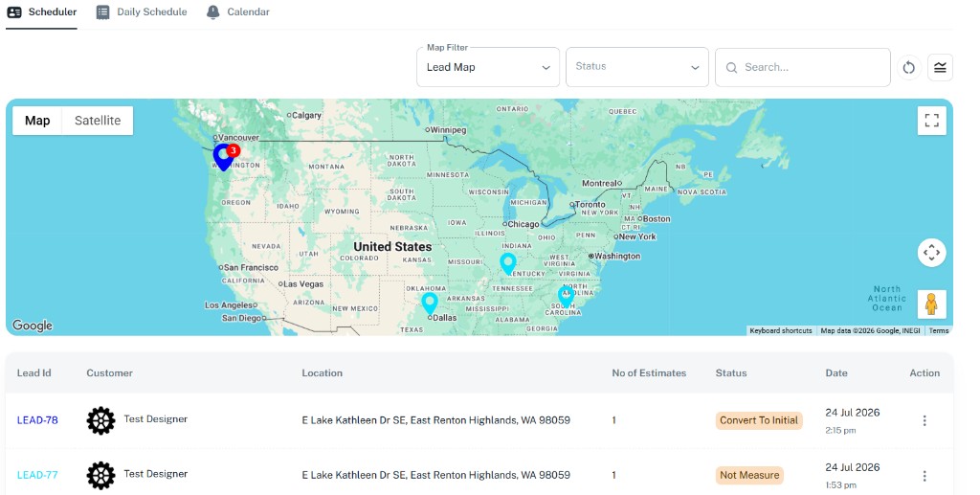Click the estimates count in LEAD-78 row

613,420
